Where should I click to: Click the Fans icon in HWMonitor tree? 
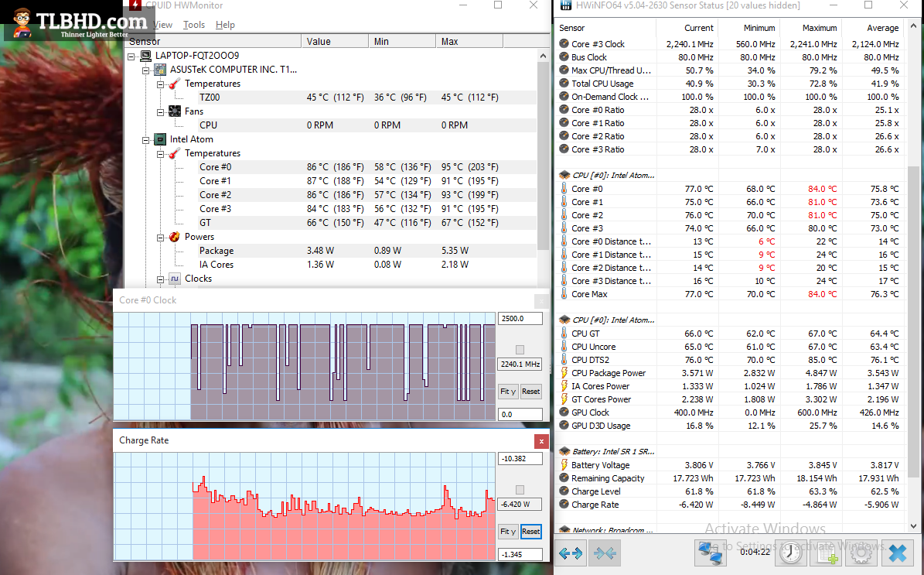click(x=175, y=111)
